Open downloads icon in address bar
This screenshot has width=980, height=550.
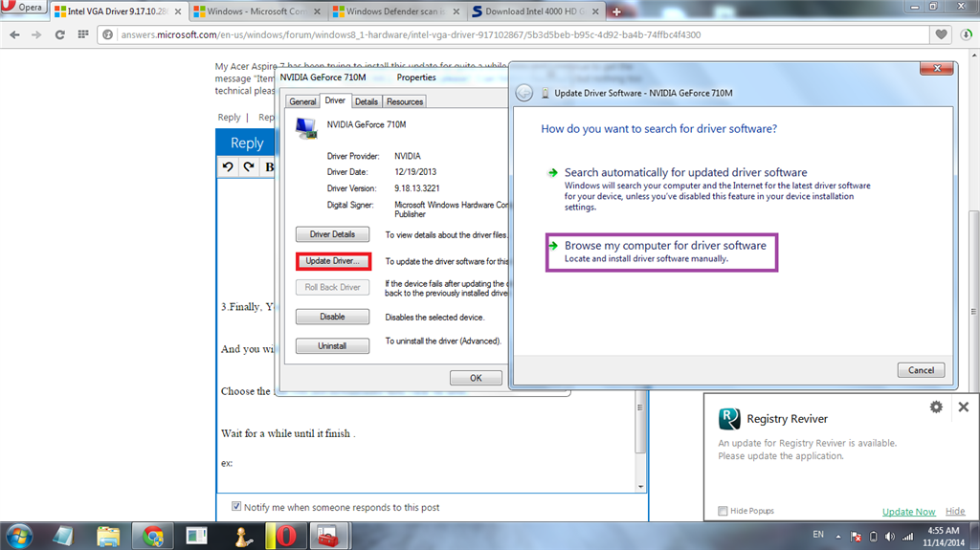tap(967, 35)
